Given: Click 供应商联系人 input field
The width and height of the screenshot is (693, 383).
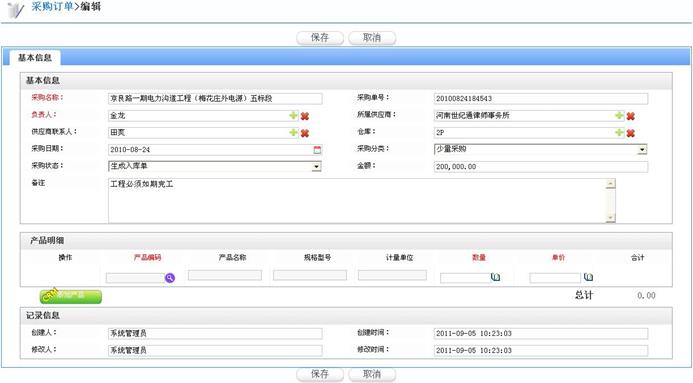Looking at the screenshot, I should click(204, 133).
